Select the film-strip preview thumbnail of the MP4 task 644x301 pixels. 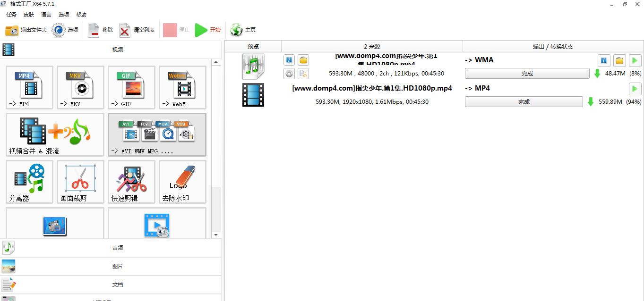[253, 95]
